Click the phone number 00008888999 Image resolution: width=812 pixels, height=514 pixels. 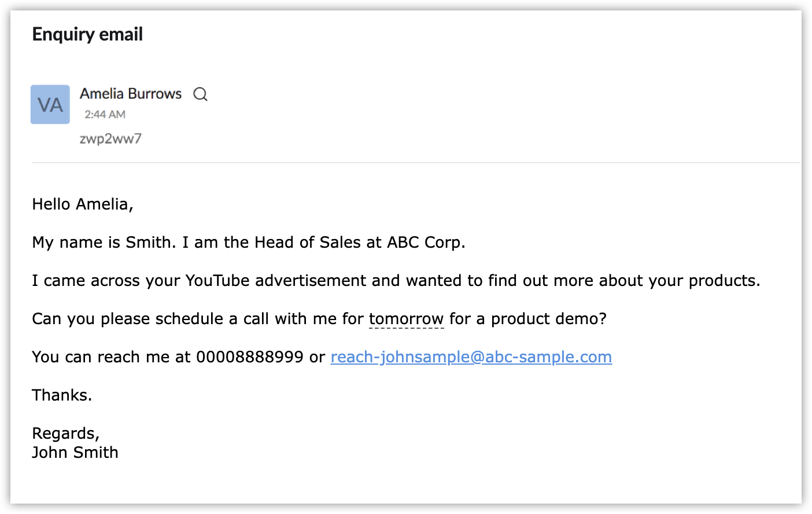pos(249,357)
